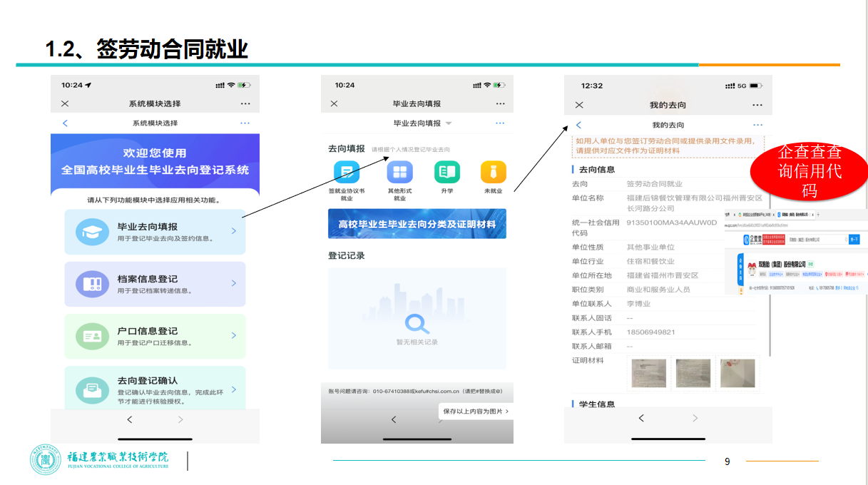Open the first 证明材料 thumbnail image
Viewport: 868px width, 485px height.
point(648,373)
